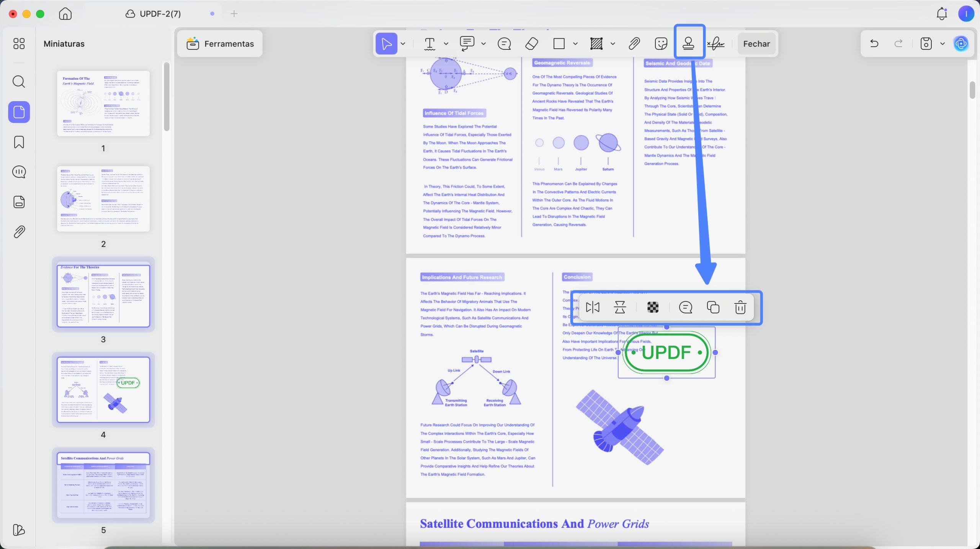Click the "Geomagnetic Reversals" heading
The image size is (980, 549).
562,63
